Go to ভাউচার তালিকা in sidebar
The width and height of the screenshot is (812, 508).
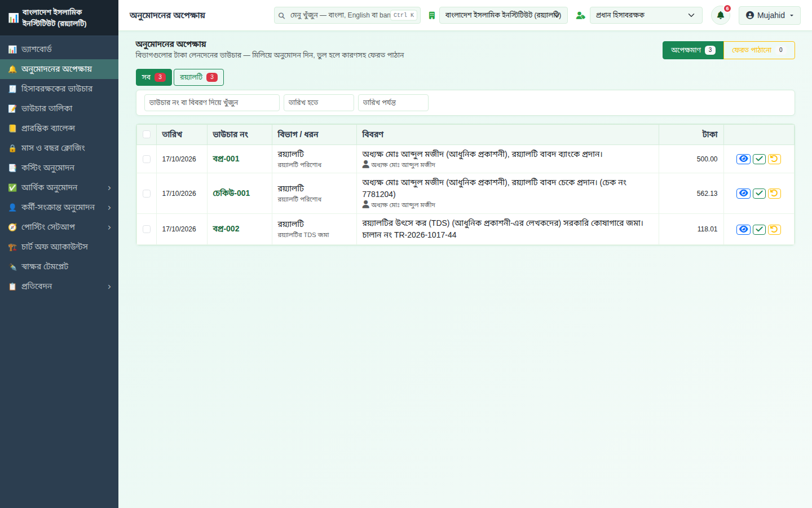tap(59, 108)
